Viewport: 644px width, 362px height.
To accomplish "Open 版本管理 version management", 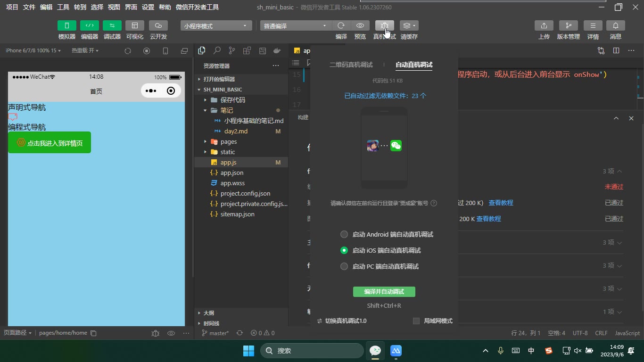I will [569, 25].
